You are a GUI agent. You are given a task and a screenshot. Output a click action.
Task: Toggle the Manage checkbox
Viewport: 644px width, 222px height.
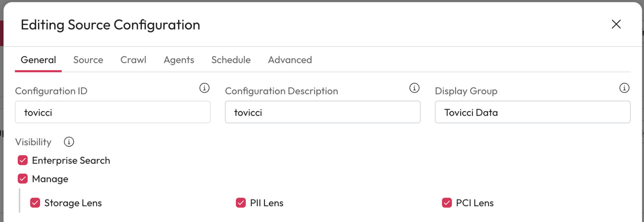tap(23, 179)
